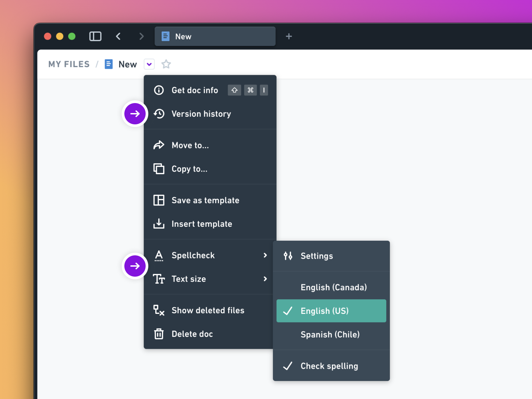Click the Delete doc trash icon
The height and width of the screenshot is (399, 532).
(x=159, y=334)
